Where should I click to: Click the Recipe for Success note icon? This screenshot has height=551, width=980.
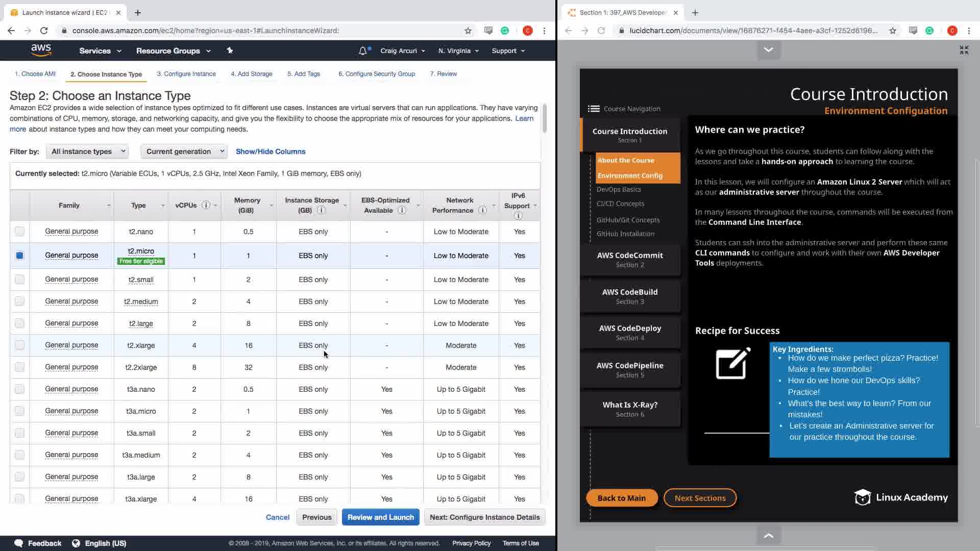pos(733,363)
